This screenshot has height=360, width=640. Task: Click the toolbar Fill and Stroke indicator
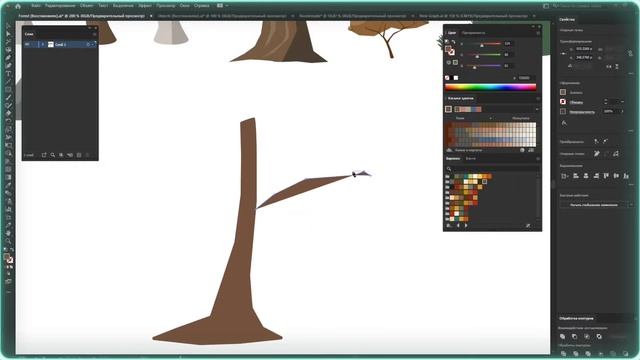(8, 258)
